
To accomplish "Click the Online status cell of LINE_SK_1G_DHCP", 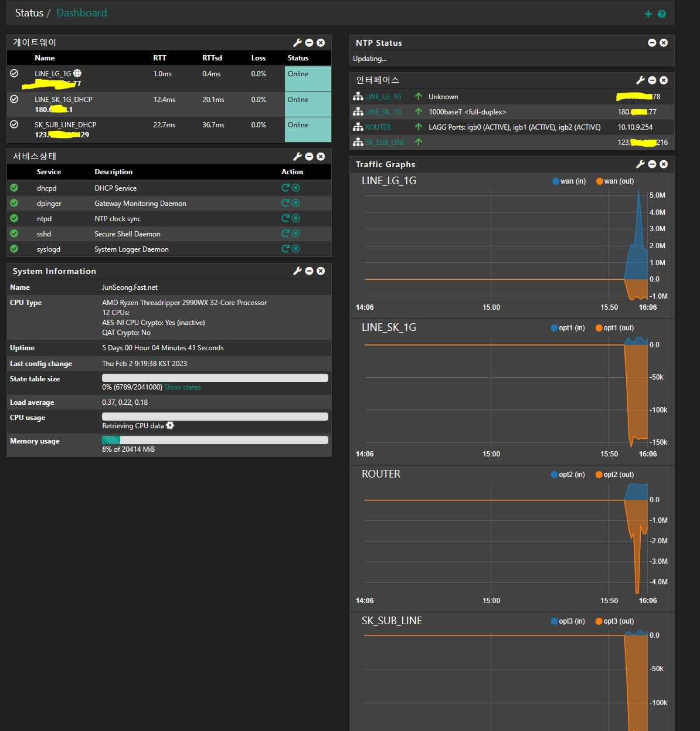I will click(x=308, y=104).
